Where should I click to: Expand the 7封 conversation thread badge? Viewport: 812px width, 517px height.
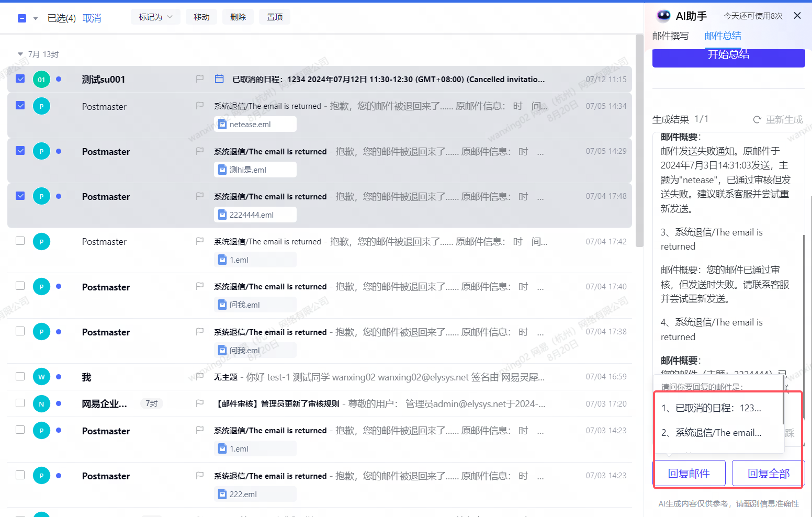pos(152,403)
